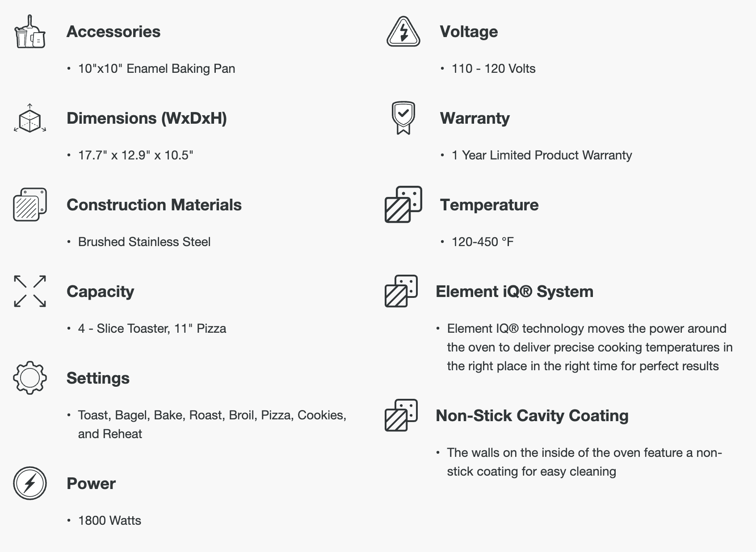Click the Power lightning bolt circle icon
Image resolution: width=756 pixels, height=552 pixels.
tap(30, 483)
